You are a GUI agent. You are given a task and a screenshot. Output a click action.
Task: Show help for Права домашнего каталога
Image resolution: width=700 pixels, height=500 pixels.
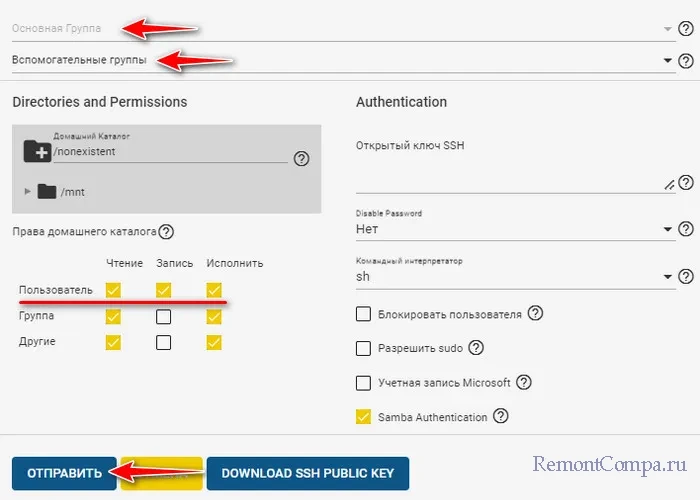click(166, 232)
